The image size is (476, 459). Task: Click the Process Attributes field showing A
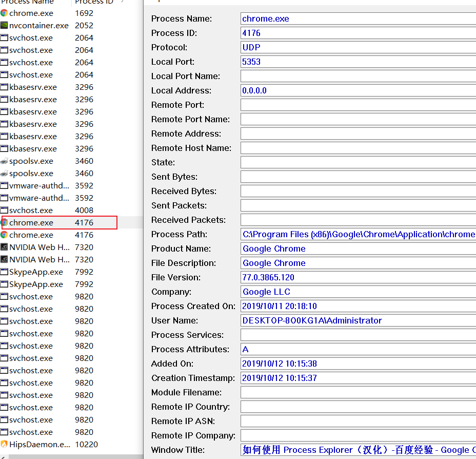(358, 349)
